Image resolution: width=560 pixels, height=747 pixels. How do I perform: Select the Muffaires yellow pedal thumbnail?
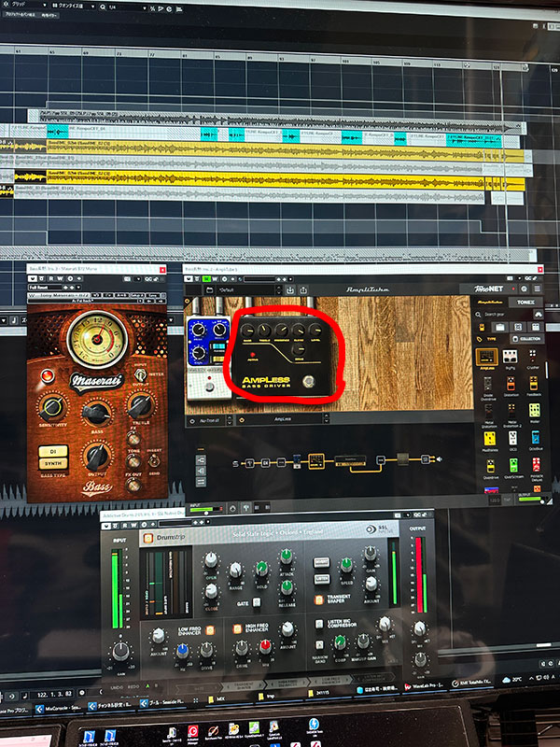click(489, 439)
